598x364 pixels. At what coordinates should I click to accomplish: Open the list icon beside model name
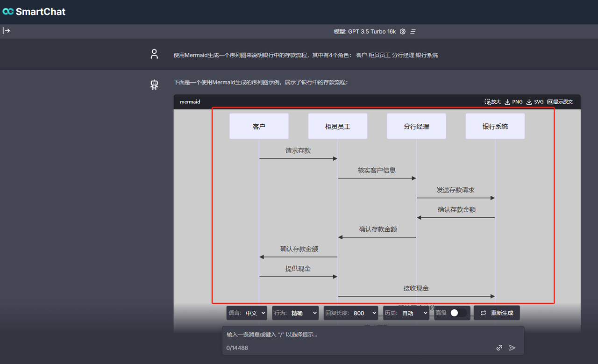coord(413,31)
